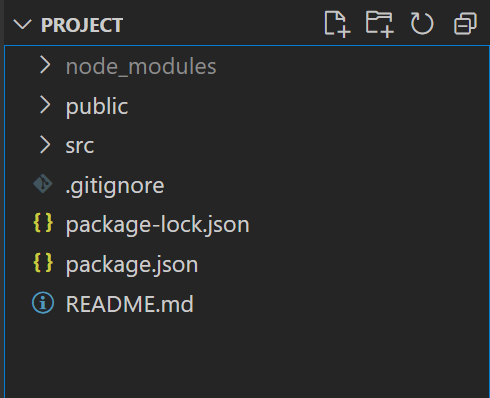Click the braces icon of package.json
Viewport: 490px width, 398px height.
[x=43, y=263]
